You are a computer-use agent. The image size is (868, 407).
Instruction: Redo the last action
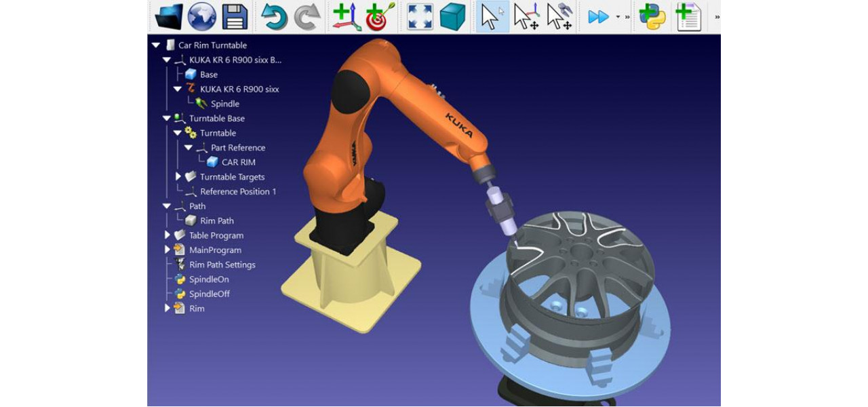307,17
